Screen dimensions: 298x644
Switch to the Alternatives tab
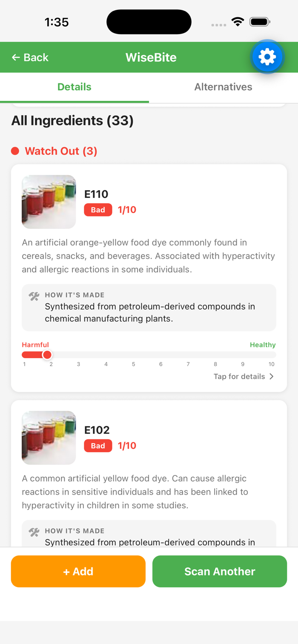point(223,87)
